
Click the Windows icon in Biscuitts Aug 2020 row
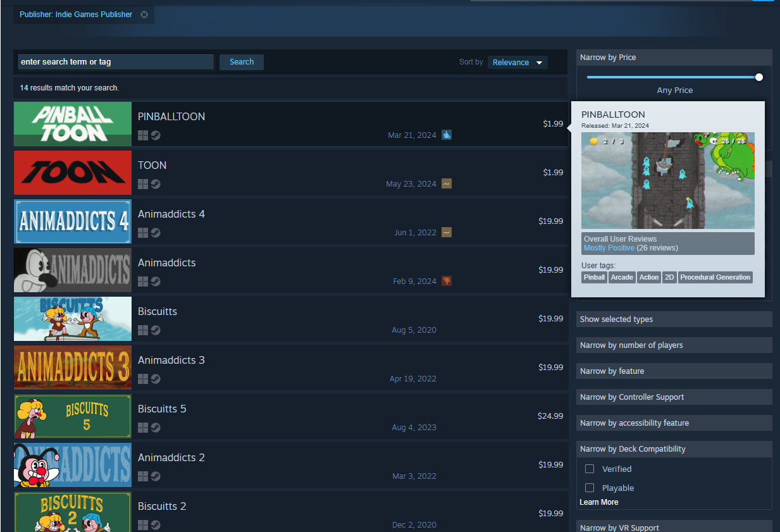point(143,330)
